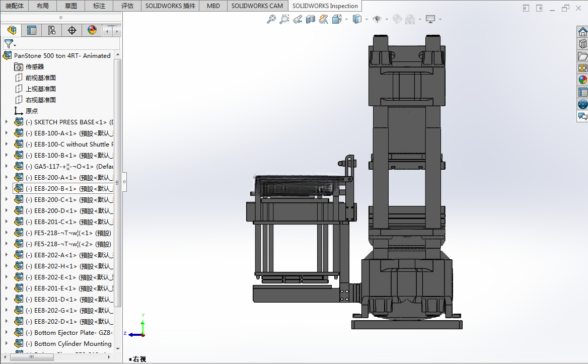The height and width of the screenshot is (364, 588).
Task: Click the left manager-tab scroll arrow
Action: click(107, 32)
